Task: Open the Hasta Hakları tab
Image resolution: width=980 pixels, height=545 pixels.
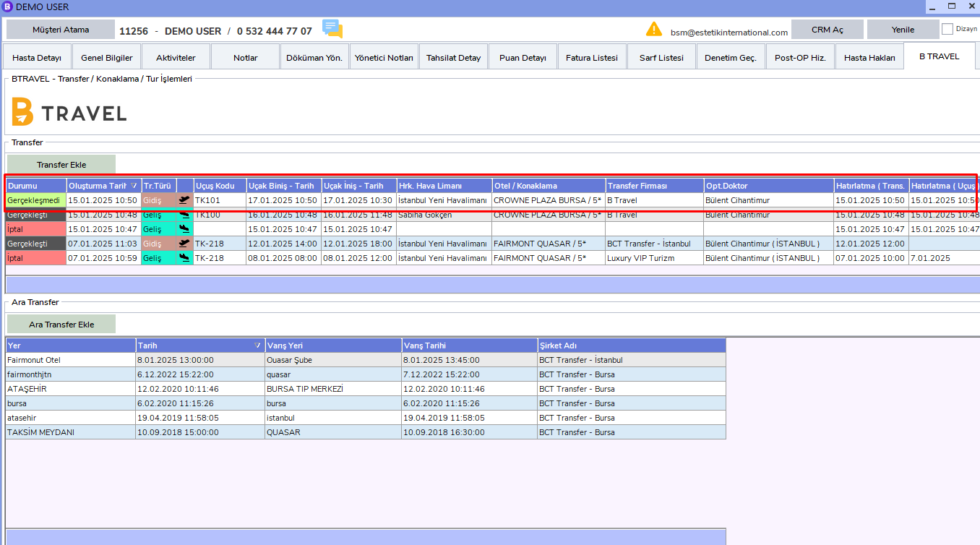Action: [x=869, y=57]
